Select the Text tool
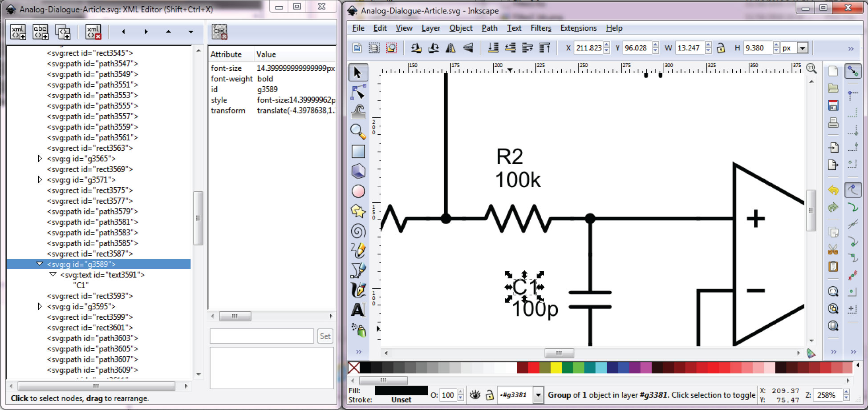868x410 pixels. click(x=358, y=310)
